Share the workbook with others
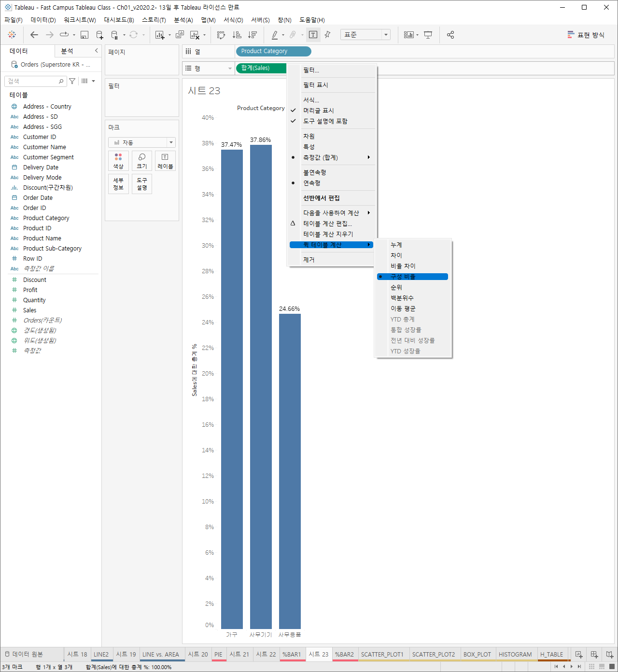 450,35
